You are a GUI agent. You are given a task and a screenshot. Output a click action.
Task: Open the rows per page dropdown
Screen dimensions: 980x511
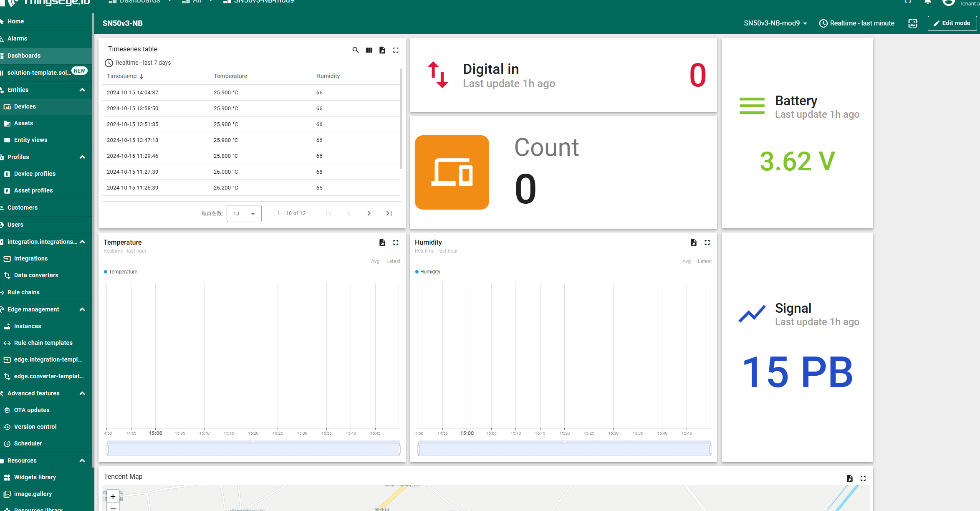(x=244, y=213)
